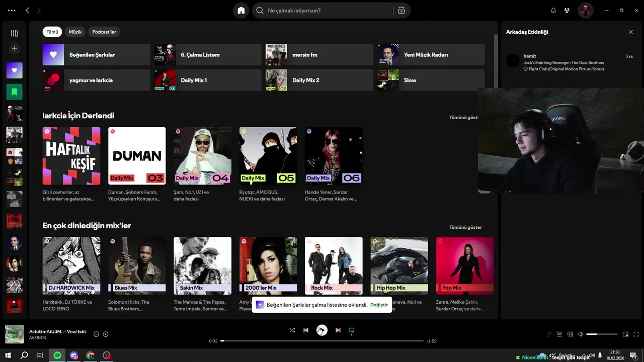644x362 pixels.
Task: Toggle play/pause button
Action: pos(322,330)
